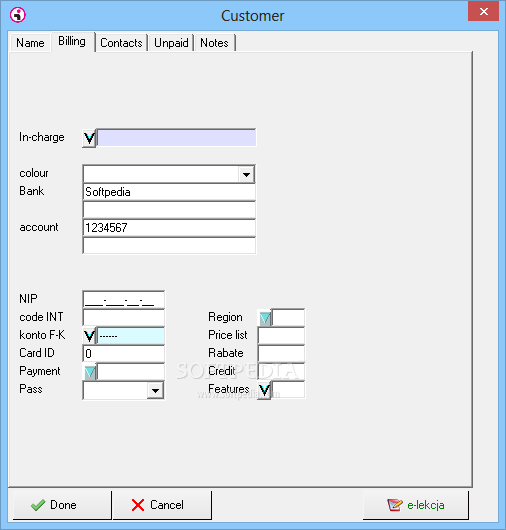The width and height of the screenshot is (506, 530).
Task: Select the Billing tab
Action: (x=72, y=41)
